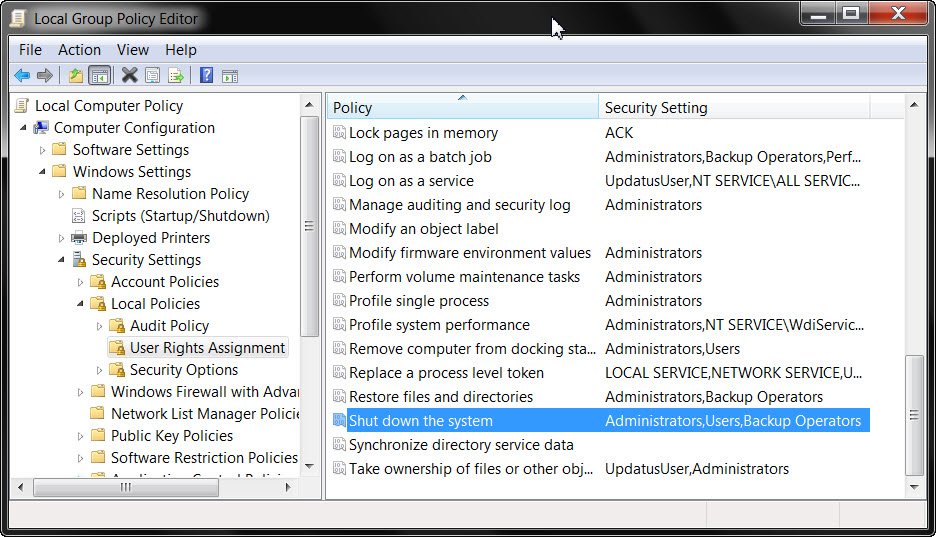Click the tree pane horizontal scrollbar thumb
Image resolution: width=936 pixels, height=537 pixels.
coord(126,487)
